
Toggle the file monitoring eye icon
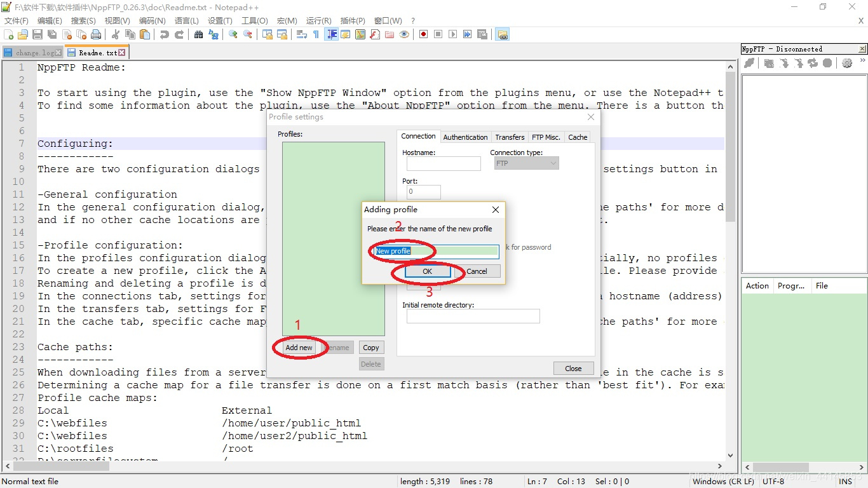pyautogui.click(x=404, y=34)
